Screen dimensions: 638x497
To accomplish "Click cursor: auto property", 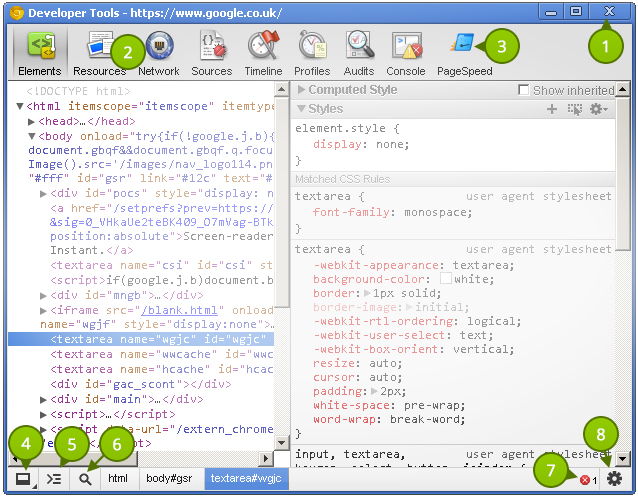I will point(357,377).
